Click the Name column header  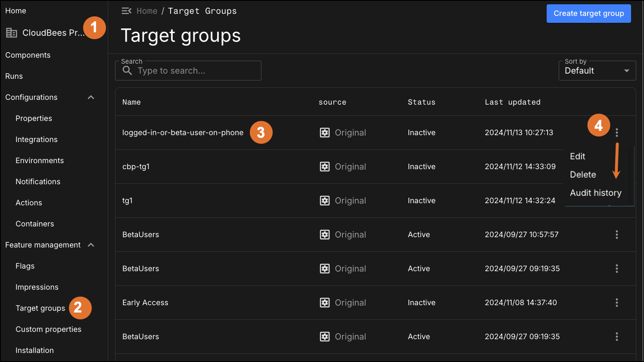click(131, 102)
